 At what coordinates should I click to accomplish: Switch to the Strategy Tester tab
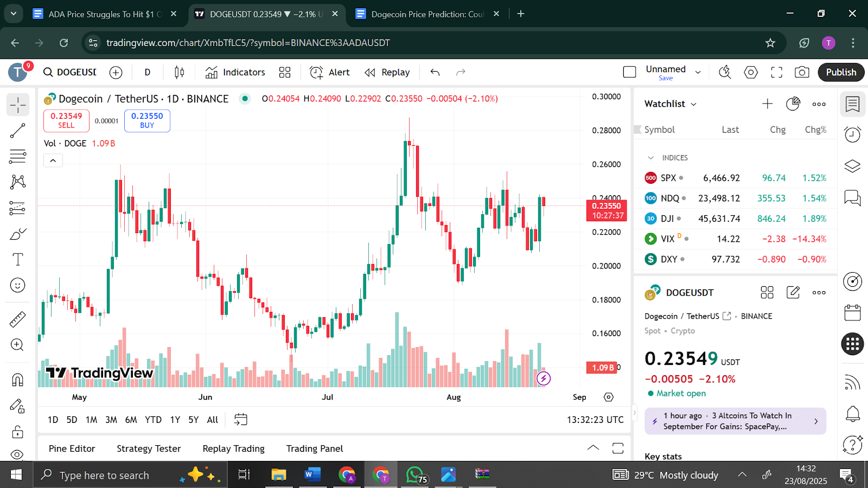point(149,448)
